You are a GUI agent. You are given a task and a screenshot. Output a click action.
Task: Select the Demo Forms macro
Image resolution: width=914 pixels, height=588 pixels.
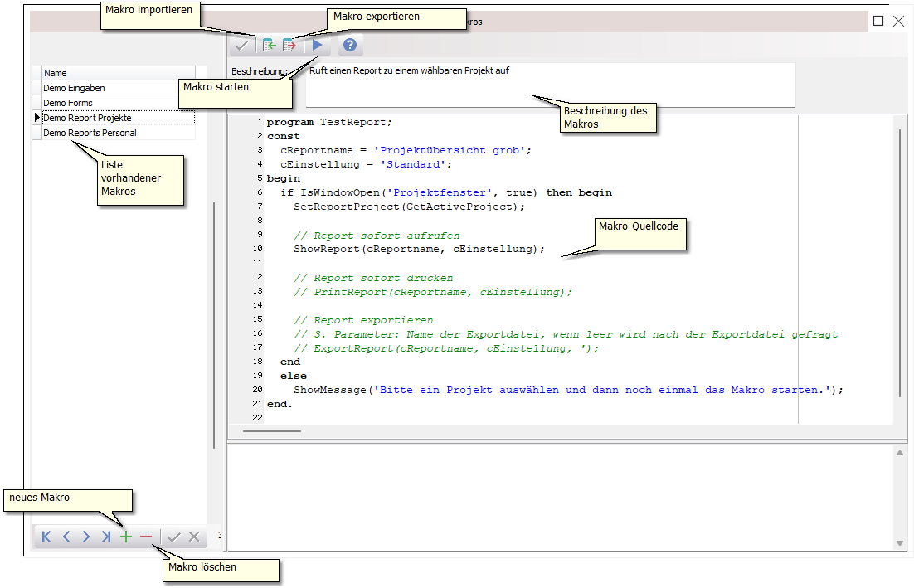point(68,103)
